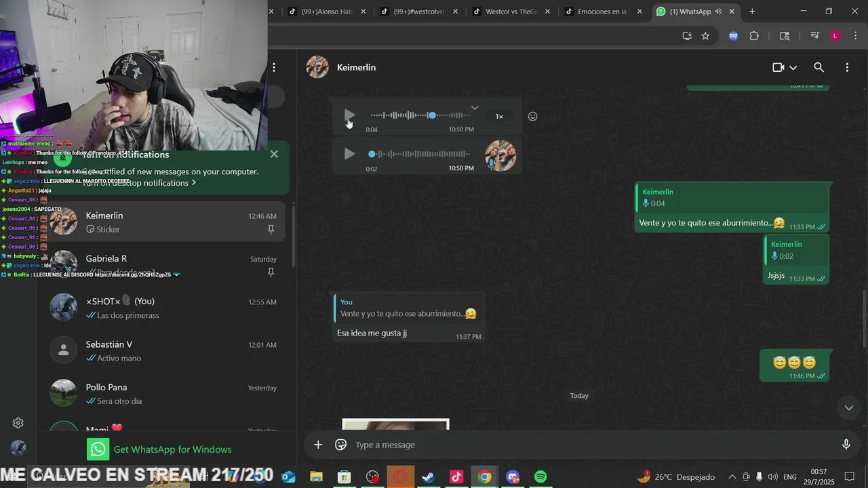
Task: Open File Explorer from taskbar
Action: click(x=316, y=477)
